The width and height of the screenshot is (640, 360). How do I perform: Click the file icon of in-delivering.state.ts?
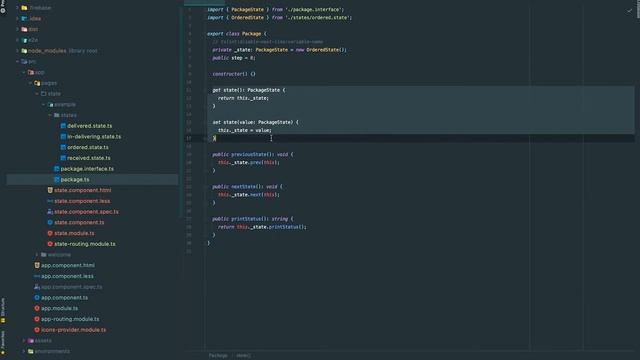[x=63, y=136]
